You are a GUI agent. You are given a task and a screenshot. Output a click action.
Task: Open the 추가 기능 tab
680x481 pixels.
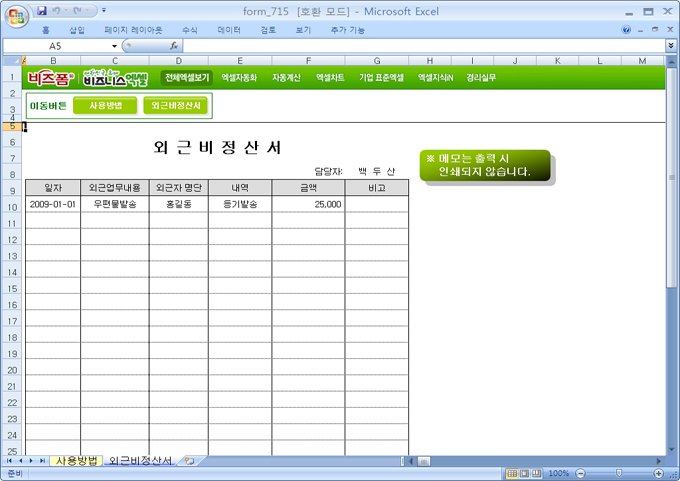click(x=347, y=30)
